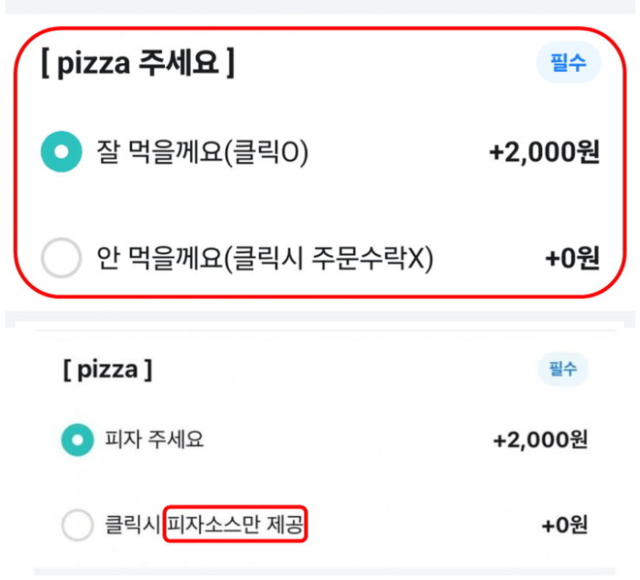Click +2,000원 price next to 잘 먹을께요

click(544, 151)
